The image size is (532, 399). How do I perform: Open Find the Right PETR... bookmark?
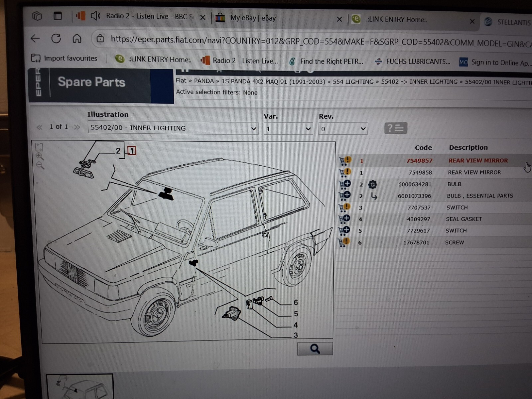point(326,61)
